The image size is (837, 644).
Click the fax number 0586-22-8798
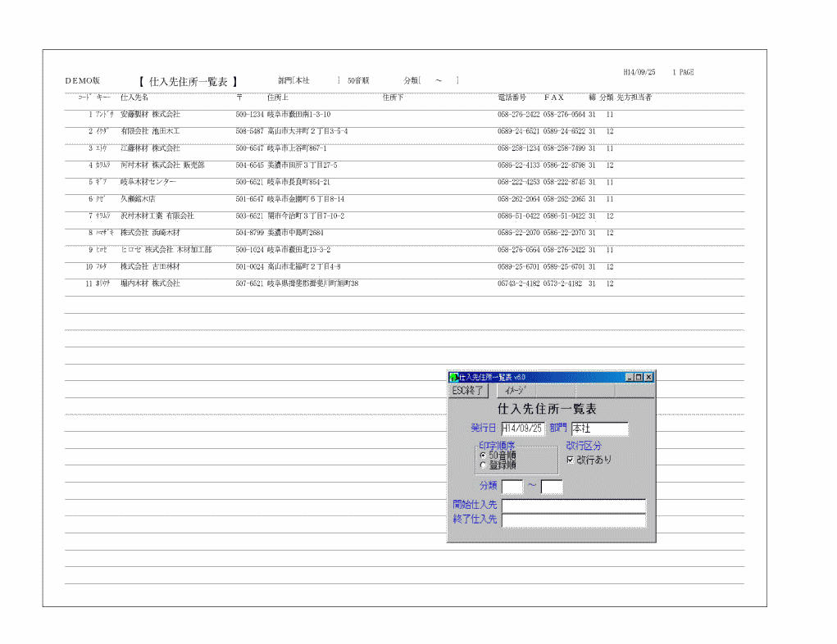pos(564,165)
